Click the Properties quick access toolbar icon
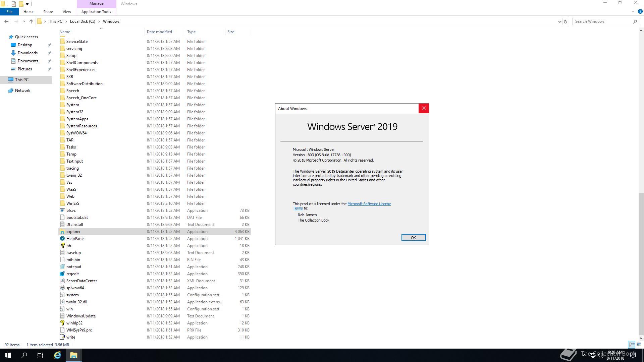The height and width of the screenshot is (362, 644). tap(14, 4)
